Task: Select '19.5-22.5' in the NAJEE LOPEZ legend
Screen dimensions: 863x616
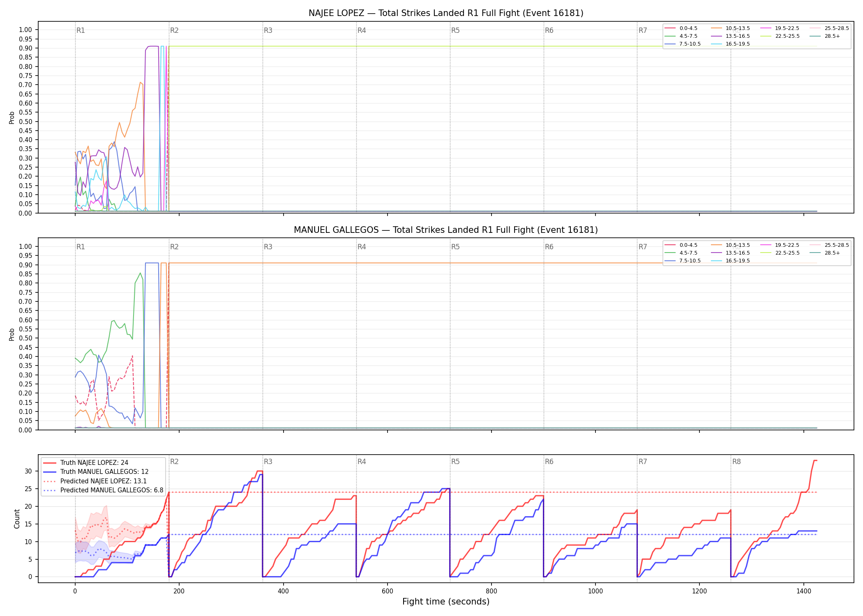Action: [780, 28]
